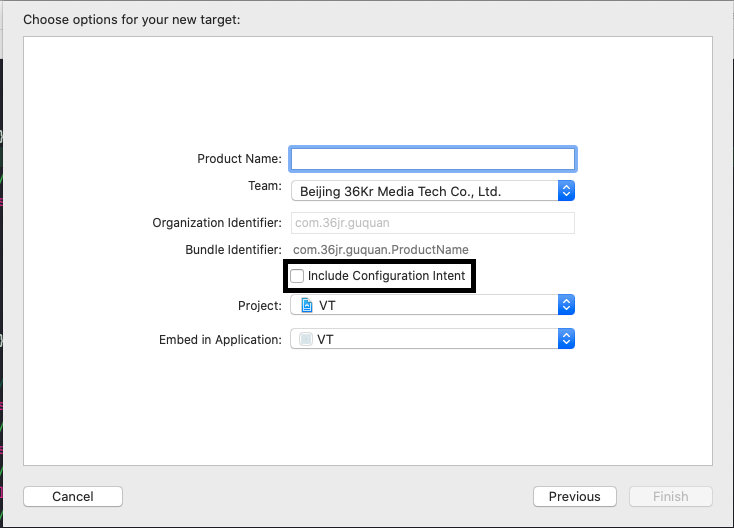
Task: Click the Finish button
Action: (671, 496)
